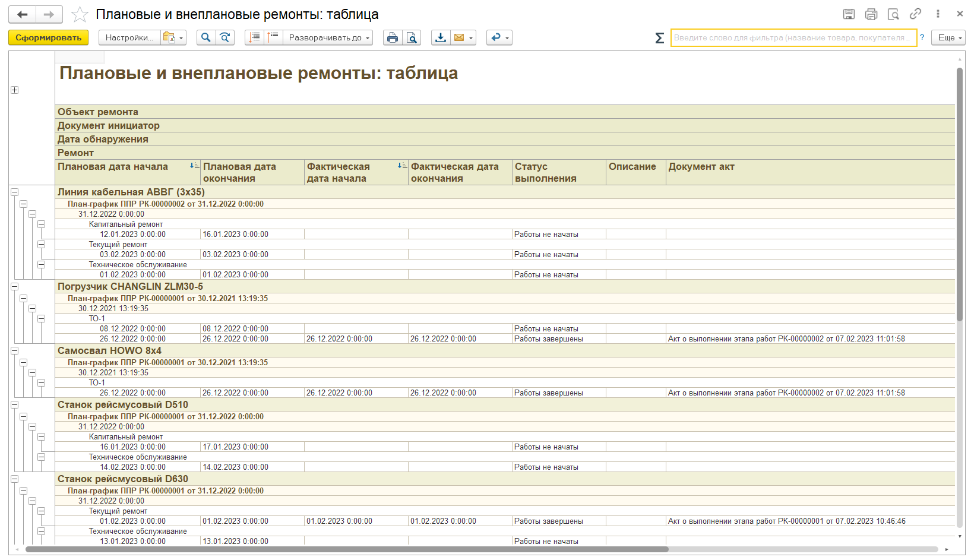Select cell 14.02.2023 0:00:00 planned start
This screenshot has height=560, width=971.
[133, 467]
